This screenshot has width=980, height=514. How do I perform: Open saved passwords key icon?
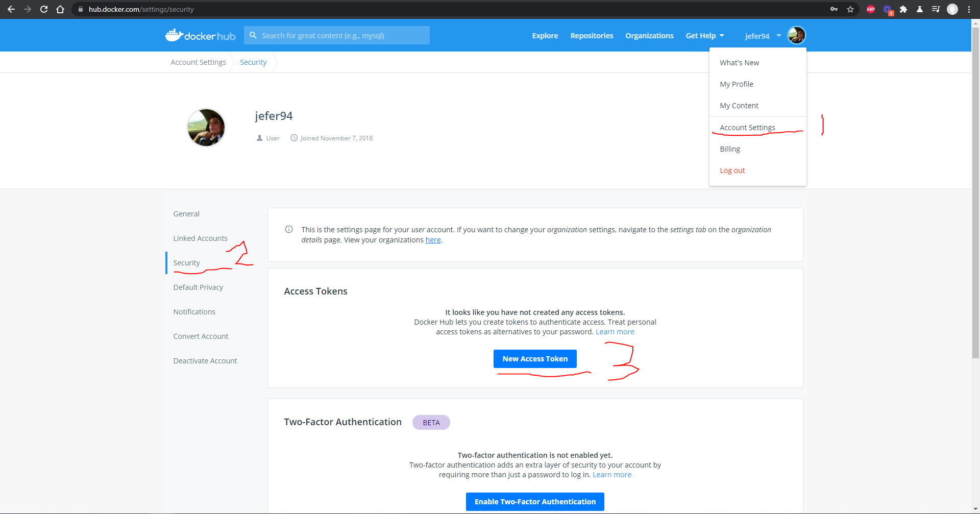pos(834,9)
